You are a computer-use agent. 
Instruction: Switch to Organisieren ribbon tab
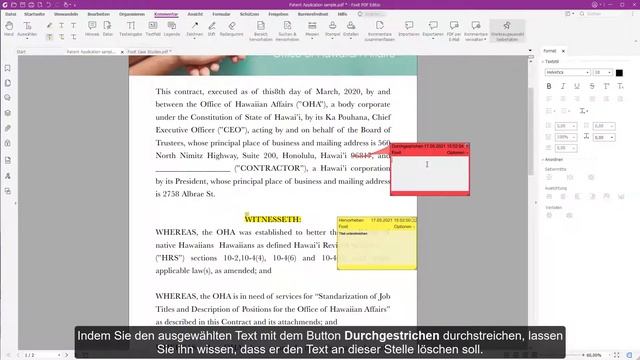coord(132,14)
